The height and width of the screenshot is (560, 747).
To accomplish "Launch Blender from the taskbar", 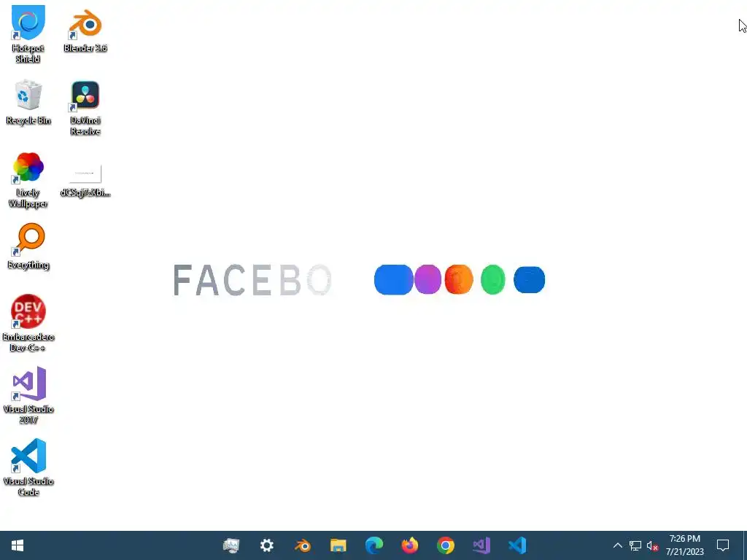I will click(303, 545).
